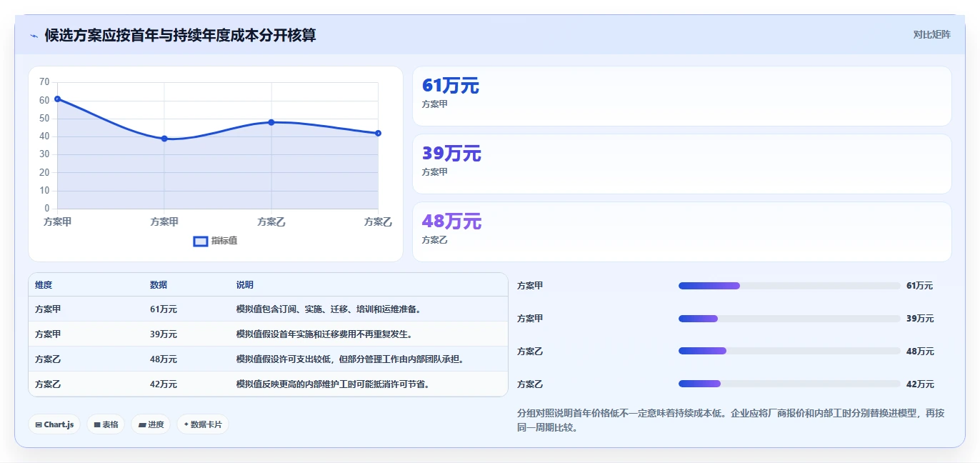Click the chart data point at value 42
Viewport: 980px width, 463px height.
[x=378, y=133]
